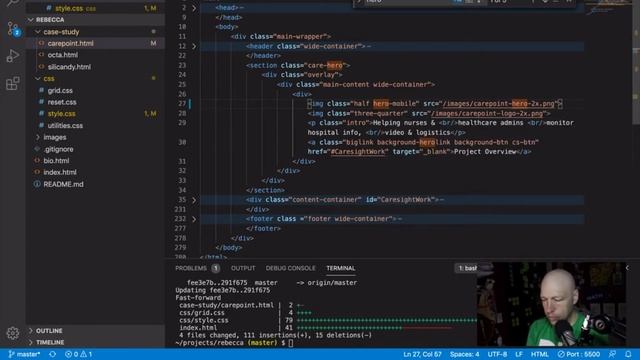Image resolution: width=640 pixels, height=360 pixels.
Task: Open index.html file
Action: pos(96,172)
